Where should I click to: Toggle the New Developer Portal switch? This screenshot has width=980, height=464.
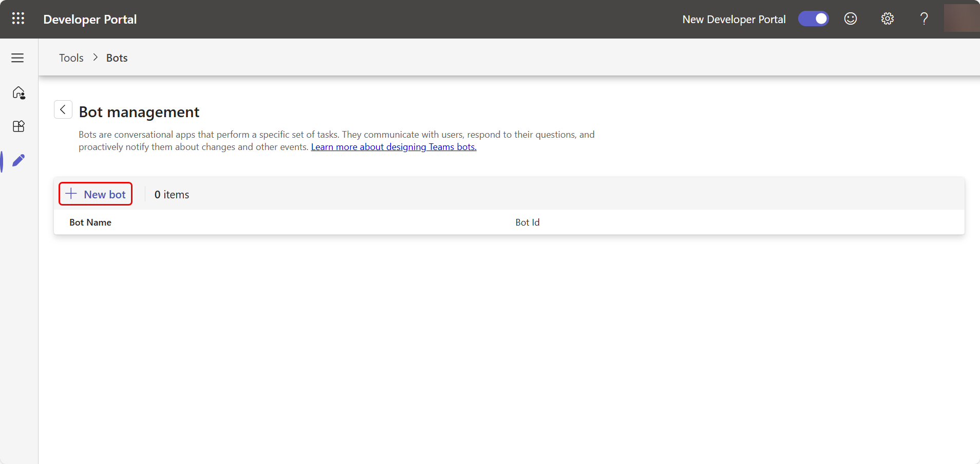pyautogui.click(x=813, y=19)
